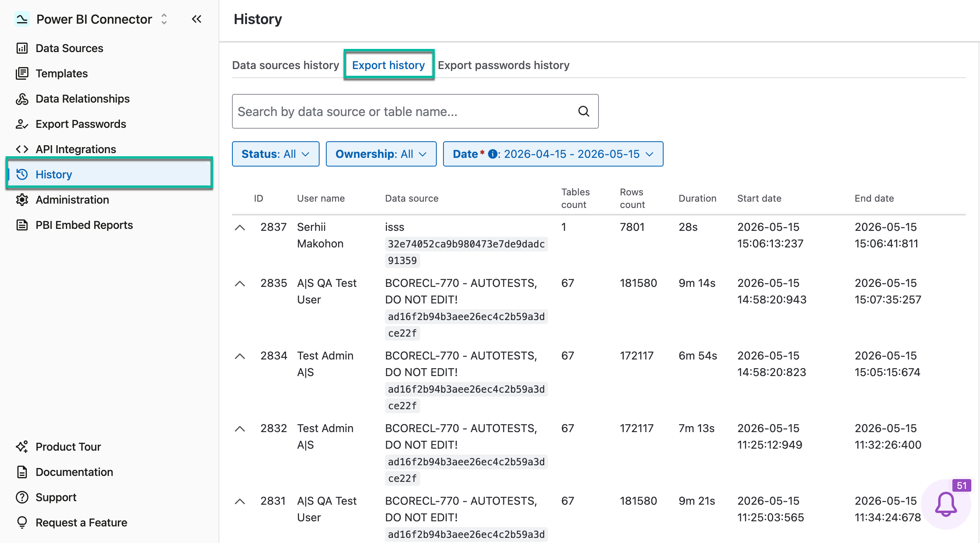
Task: Click user name Serhii Makohon
Action: tap(320, 235)
